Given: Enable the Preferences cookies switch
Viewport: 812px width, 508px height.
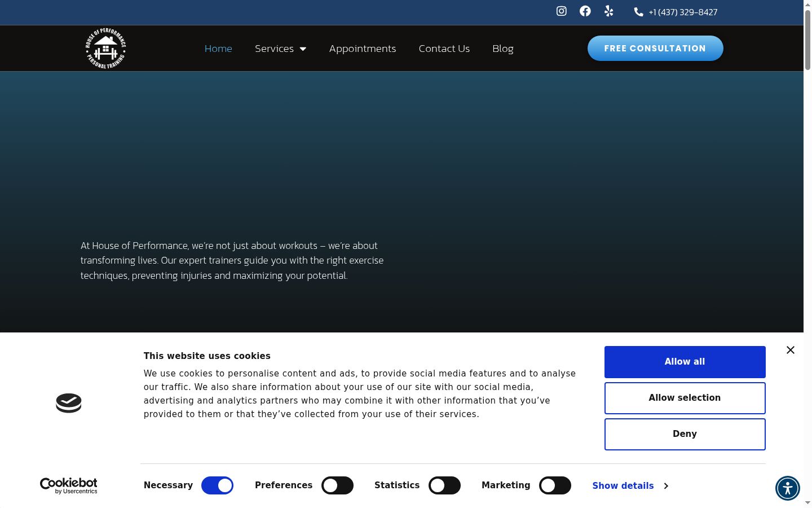Looking at the screenshot, I should click(337, 485).
